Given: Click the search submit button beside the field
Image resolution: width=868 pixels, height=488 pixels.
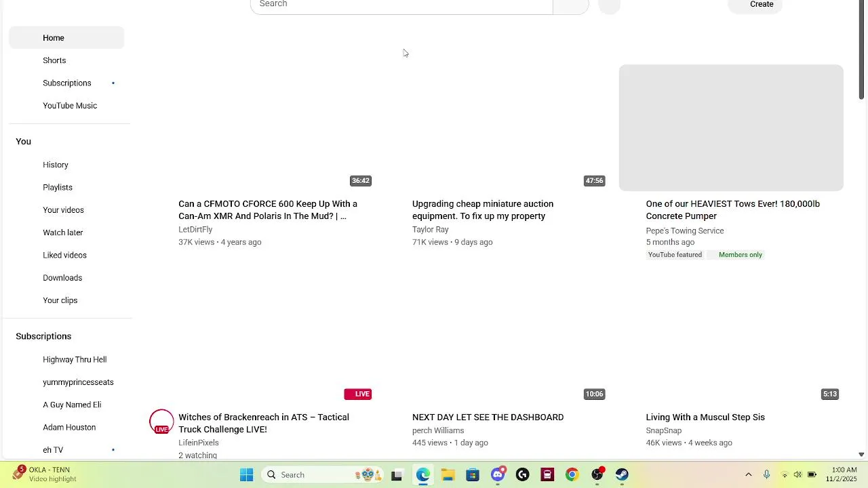Looking at the screenshot, I should click(571, 5).
